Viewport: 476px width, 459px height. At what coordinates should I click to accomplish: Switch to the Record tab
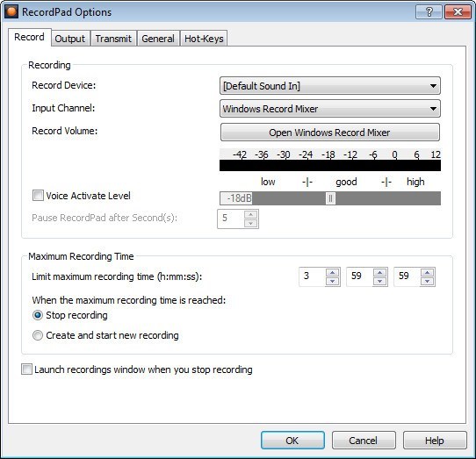[30, 38]
